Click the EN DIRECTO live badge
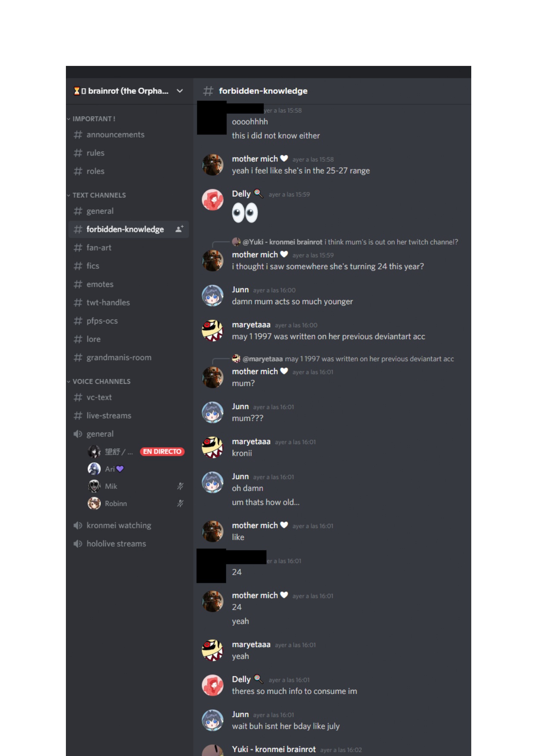The image size is (535, 756). pyautogui.click(x=162, y=451)
